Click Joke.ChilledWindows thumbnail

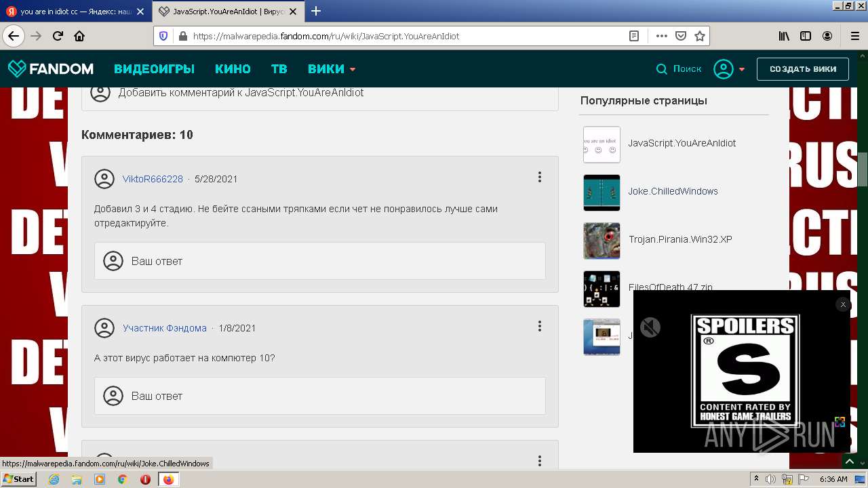coord(601,192)
